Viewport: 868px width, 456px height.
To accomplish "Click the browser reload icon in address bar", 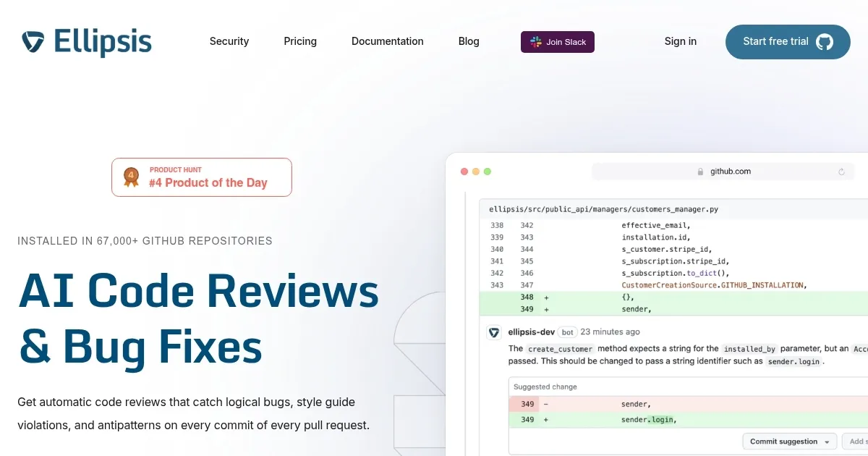I will coord(841,172).
